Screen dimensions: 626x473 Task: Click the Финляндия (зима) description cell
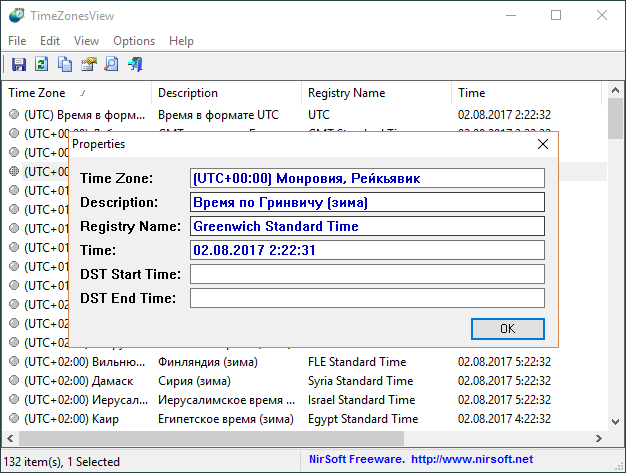(208, 362)
